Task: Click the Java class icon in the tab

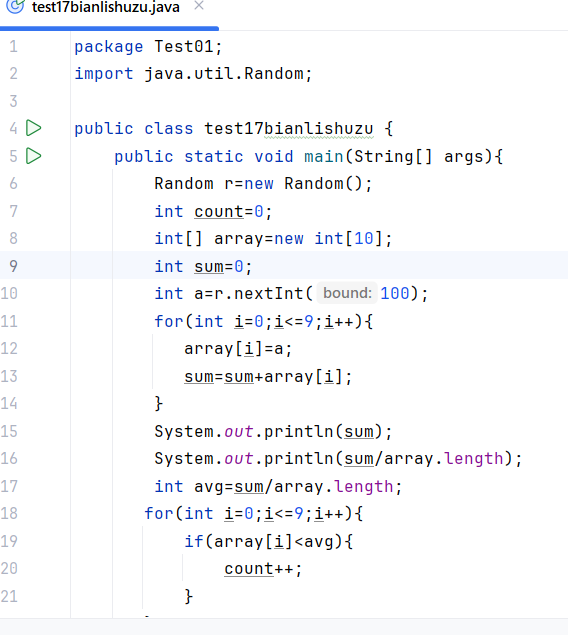Action: (x=15, y=6)
